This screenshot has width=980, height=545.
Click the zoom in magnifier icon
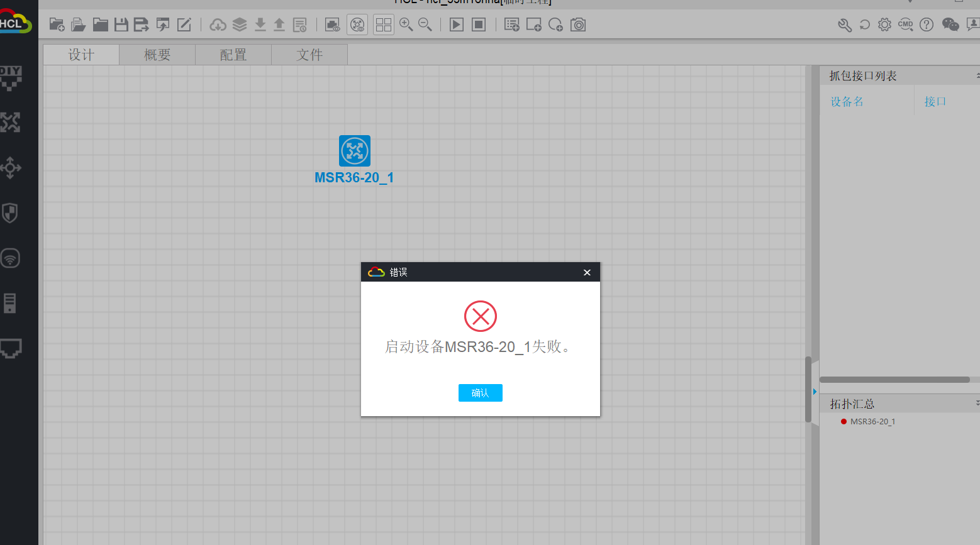click(406, 25)
